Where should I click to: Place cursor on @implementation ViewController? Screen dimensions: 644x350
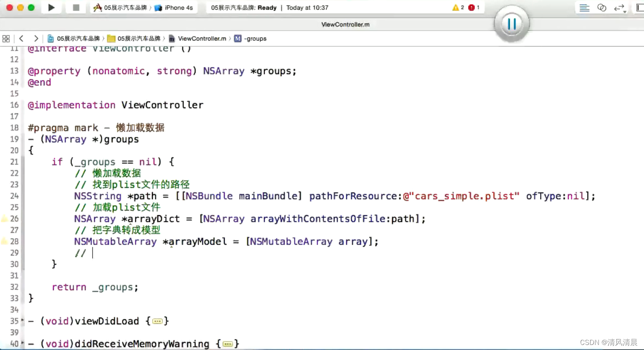pyautogui.click(x=115, y=105)
